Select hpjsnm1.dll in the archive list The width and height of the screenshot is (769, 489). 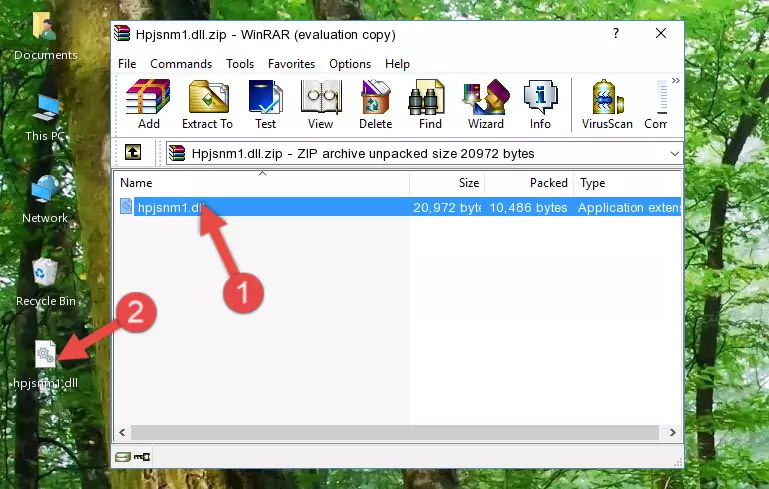click(x=171, y=208)
